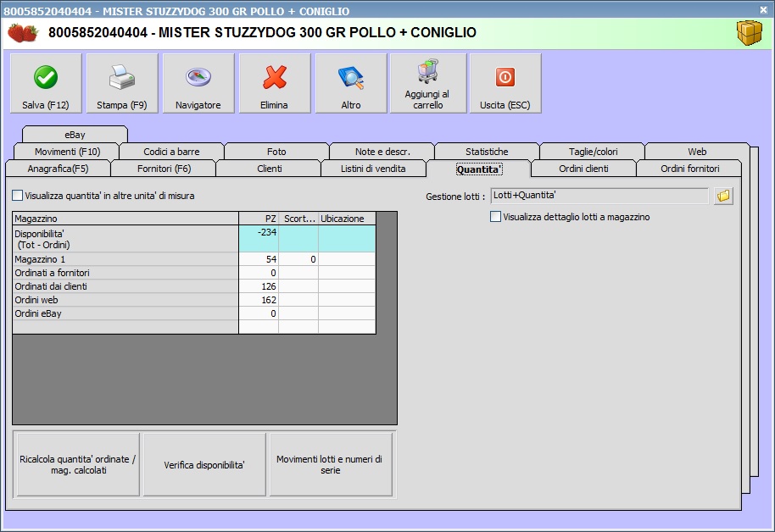Click the Scort... column header
This screenshot has height=532, width=775.
coord(298,219)
